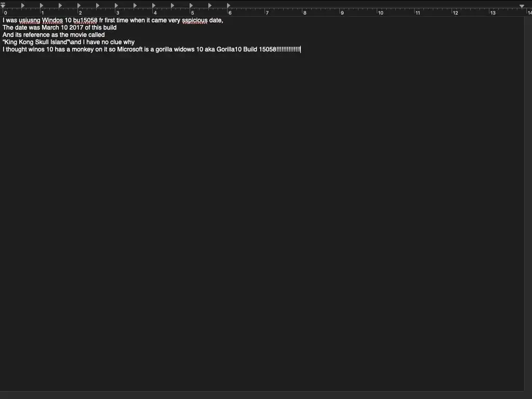The image size is (532, 399).
Task: Click the word "movie" in the third line
Action: 78,35
